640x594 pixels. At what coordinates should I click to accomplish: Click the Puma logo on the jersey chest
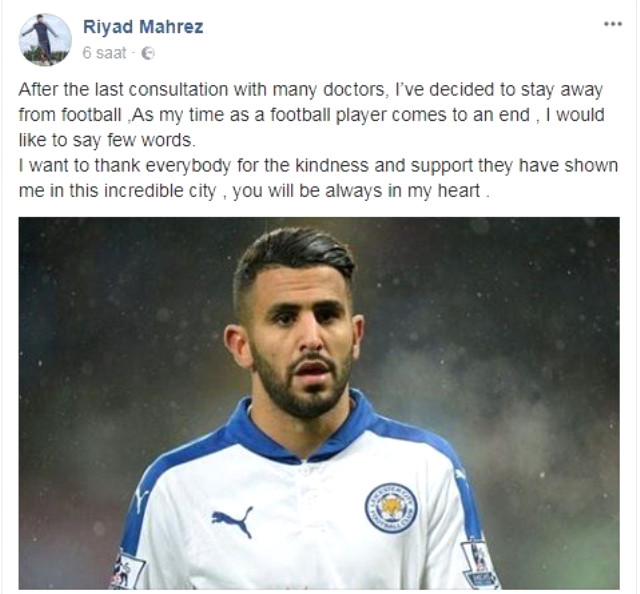(232, 521)
